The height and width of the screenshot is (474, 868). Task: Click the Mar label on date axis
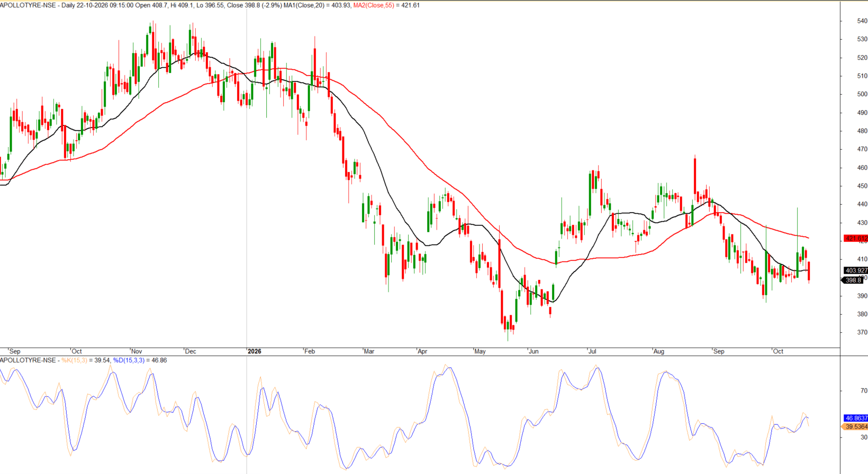[x=369, y=351]
